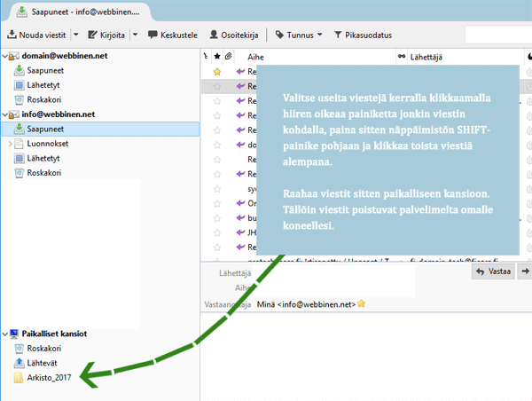This screenshot has width=532, height=401.
Task: Expand the Luonnokset folder
Action: [10, 144]
